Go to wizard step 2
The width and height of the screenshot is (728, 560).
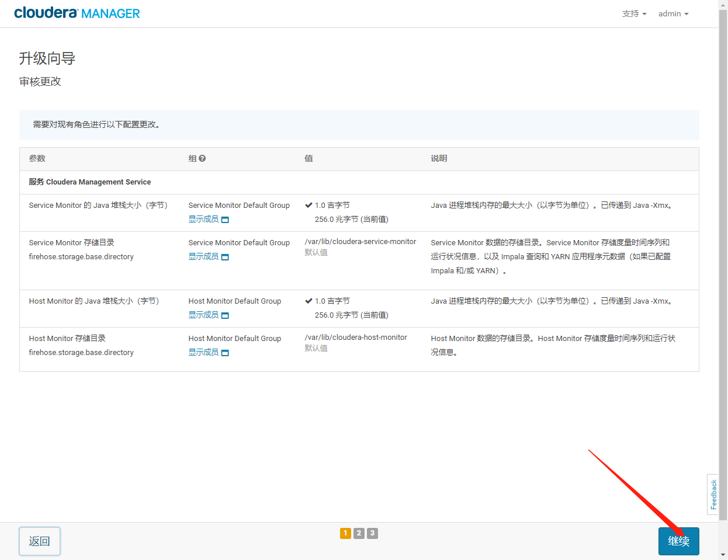pyautogui.click(x=359, y=533)
